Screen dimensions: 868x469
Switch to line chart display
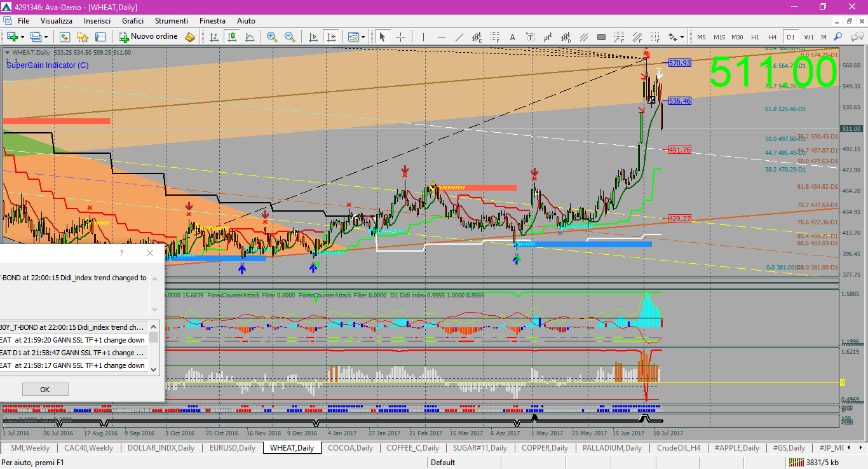coord(250,37)
